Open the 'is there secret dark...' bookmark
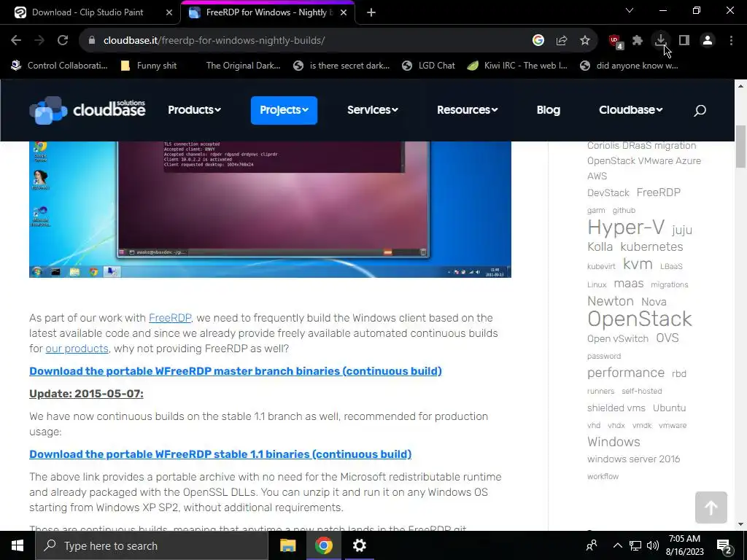This screenshot has height=560, width=747. (341, 66)
